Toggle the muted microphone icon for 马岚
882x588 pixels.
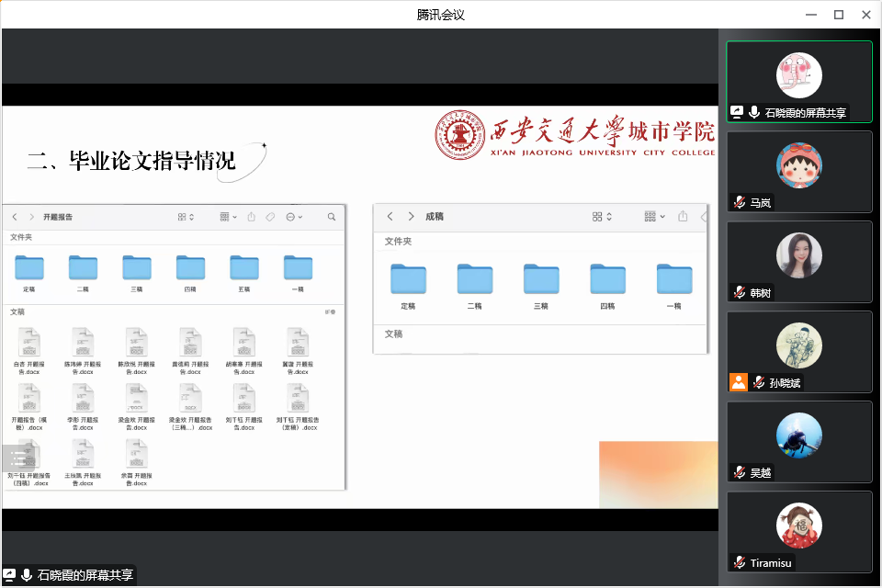(739, 202)
